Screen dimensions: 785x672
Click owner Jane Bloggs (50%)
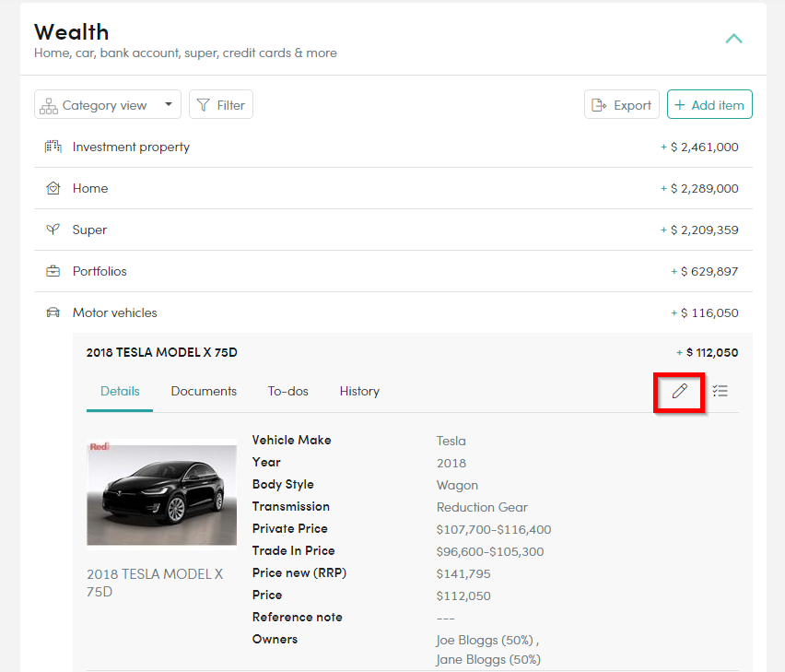tap(488, 659)
